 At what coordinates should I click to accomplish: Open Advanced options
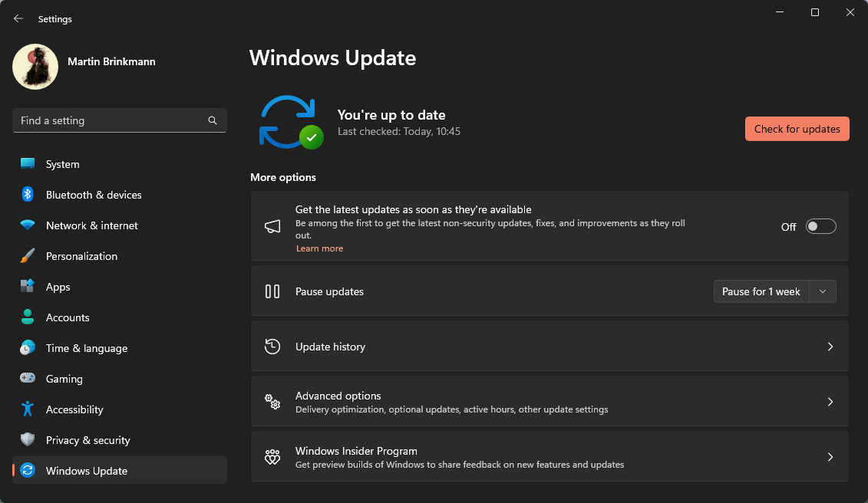[x=550, y=402]
